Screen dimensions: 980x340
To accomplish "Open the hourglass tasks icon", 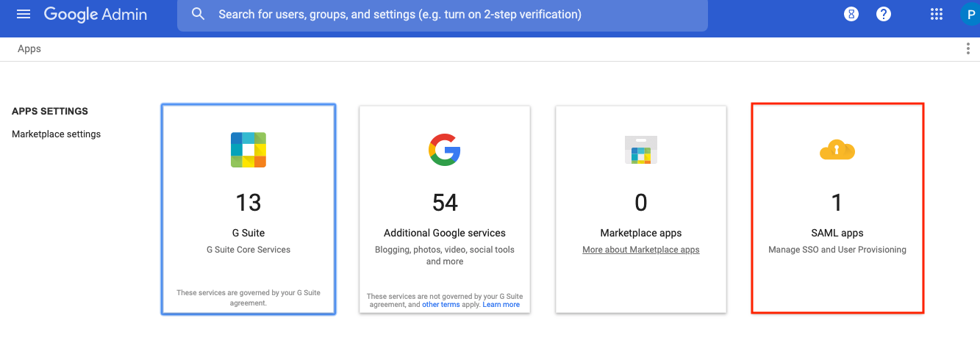I will [851, 14].
